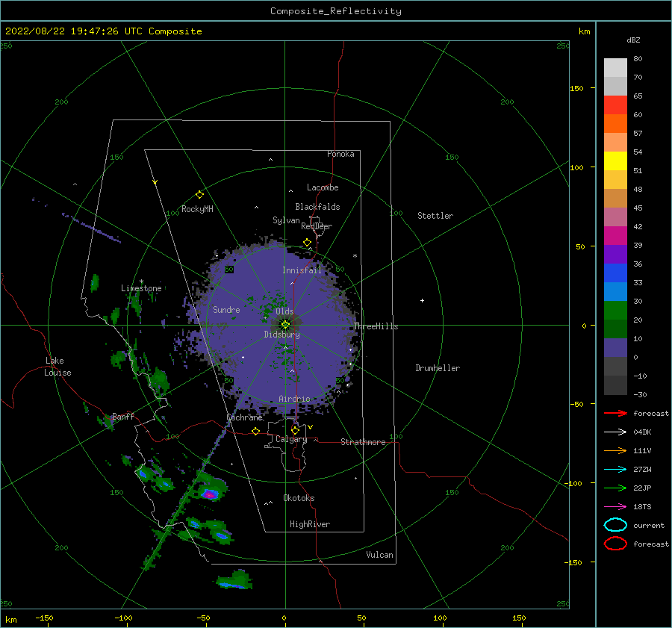672x628 pixels.
Task: Click the Lacombe label
Action: point(323,187)
